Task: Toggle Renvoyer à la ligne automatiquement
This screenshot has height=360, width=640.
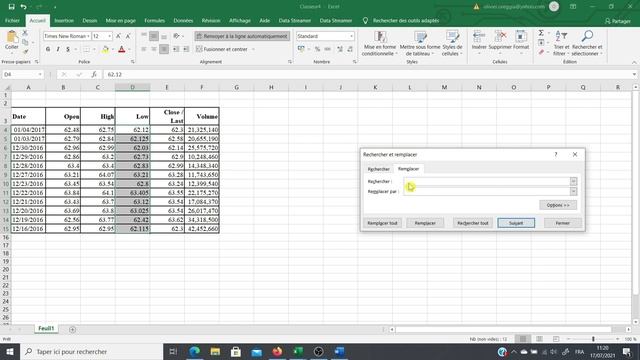Action: click(x=242, y=36)
